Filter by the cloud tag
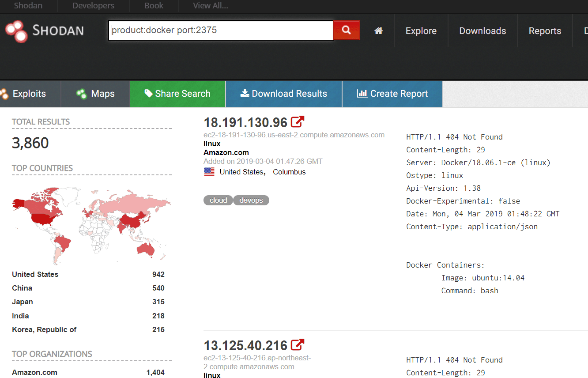This screenshot has height=378, width=588. tap(218, 200)
